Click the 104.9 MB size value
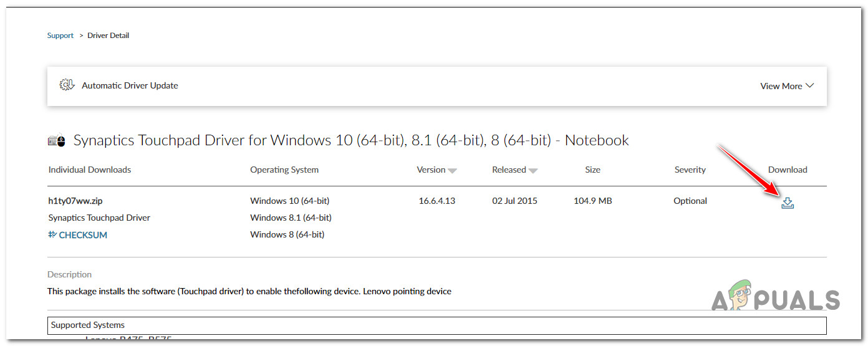The image size is (868, 346). click(593, 201)
